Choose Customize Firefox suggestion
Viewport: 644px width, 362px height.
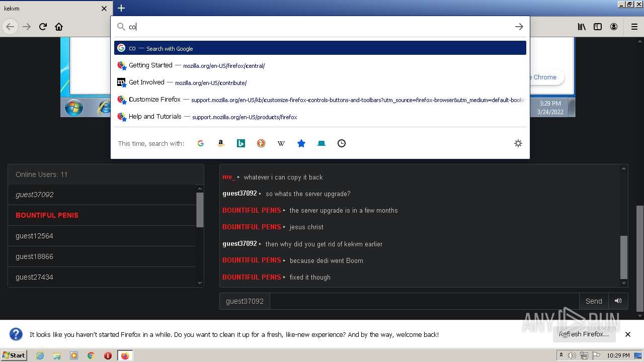click(320, 100)
